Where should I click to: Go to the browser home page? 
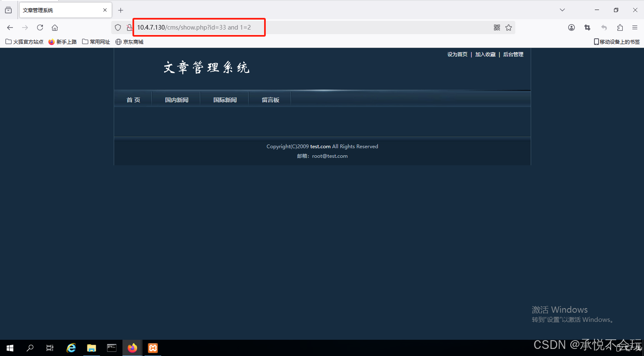[x=55, y=27]
